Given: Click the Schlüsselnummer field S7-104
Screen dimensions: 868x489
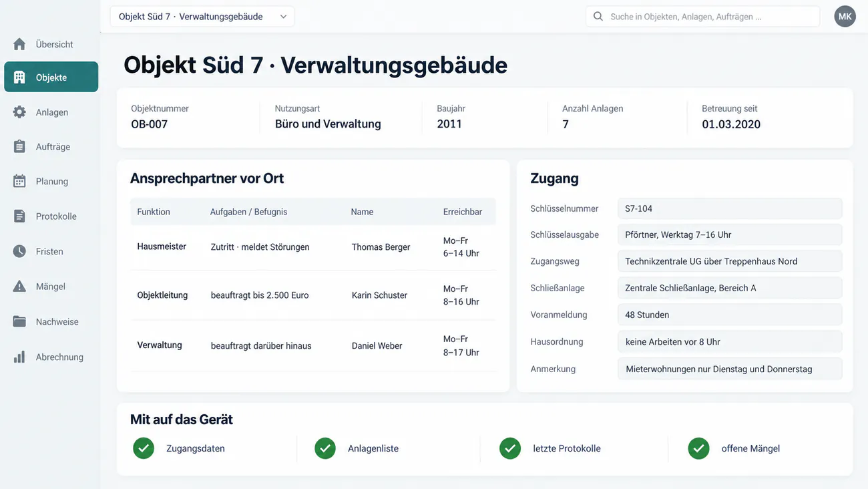Looking at the screenshot, I should [x=730, y=208].
